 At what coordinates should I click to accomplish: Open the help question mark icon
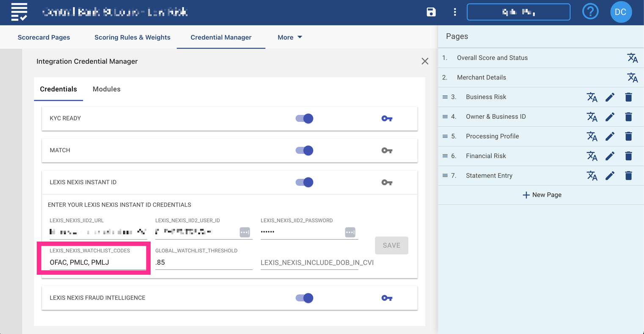pyautogui.click(x=590, y=12)
